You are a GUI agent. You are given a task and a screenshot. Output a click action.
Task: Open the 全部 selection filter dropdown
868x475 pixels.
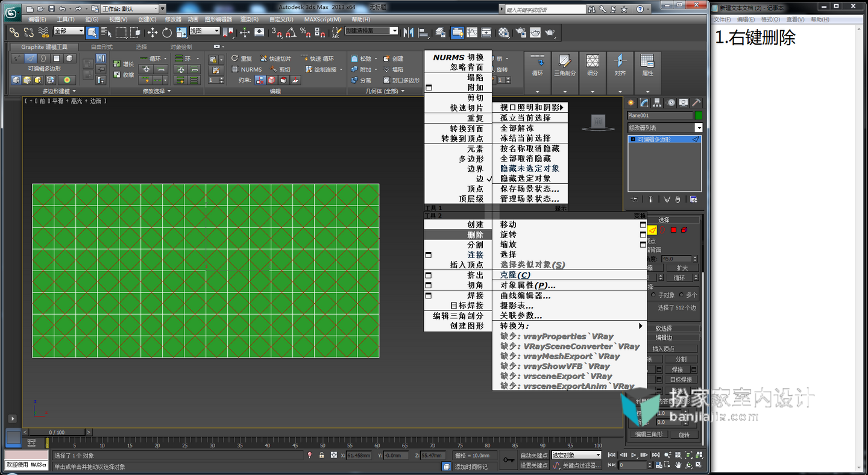point(69,31)
